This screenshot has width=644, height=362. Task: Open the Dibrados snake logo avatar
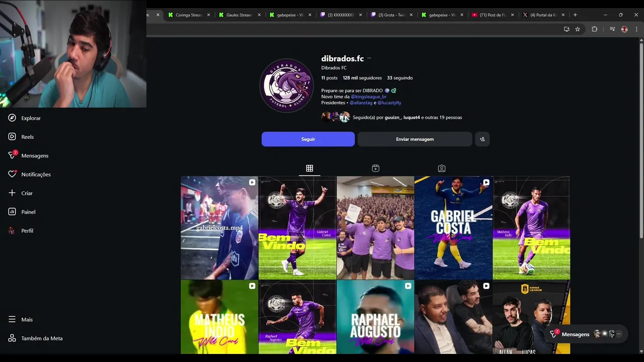pyautogui.click(x=286, y=85)
